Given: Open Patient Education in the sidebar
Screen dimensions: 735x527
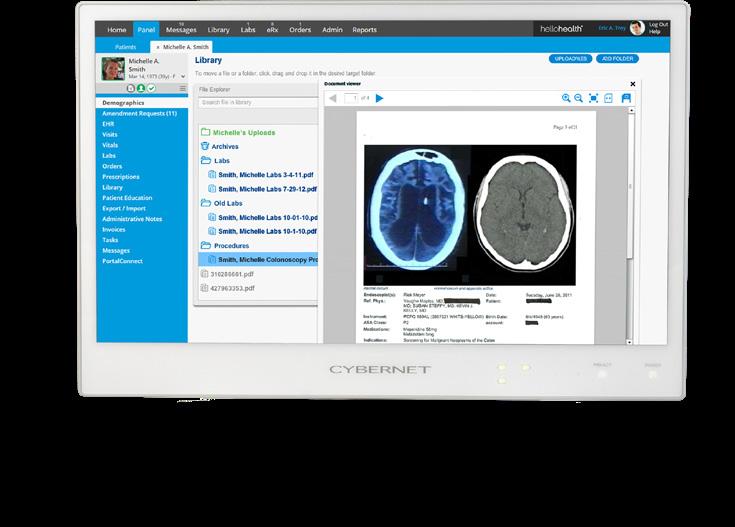Looking at the screenshot, I should pyautogui.click(x=127, y=198).
